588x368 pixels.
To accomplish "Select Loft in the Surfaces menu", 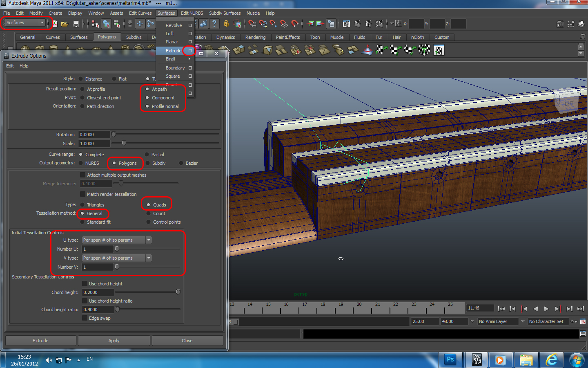I will (170, 34).
